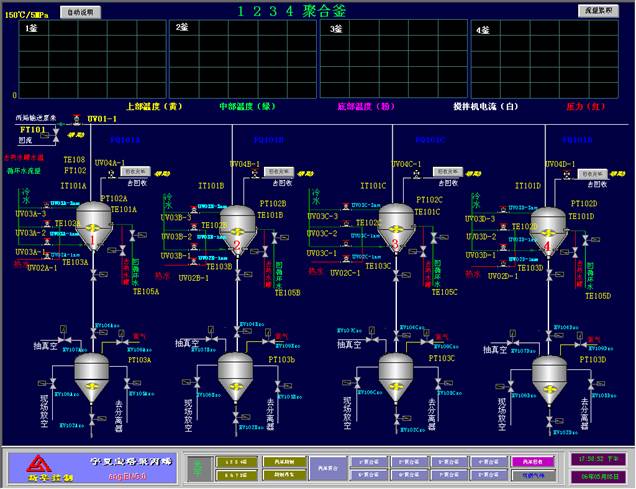Screen dimensions: 636x489
Task: Click the TE108 tag
Action: [75, 159]
